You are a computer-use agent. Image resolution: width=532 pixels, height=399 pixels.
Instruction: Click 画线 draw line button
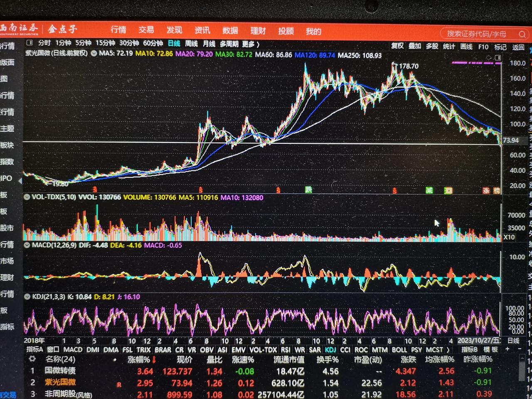(466, 47)
